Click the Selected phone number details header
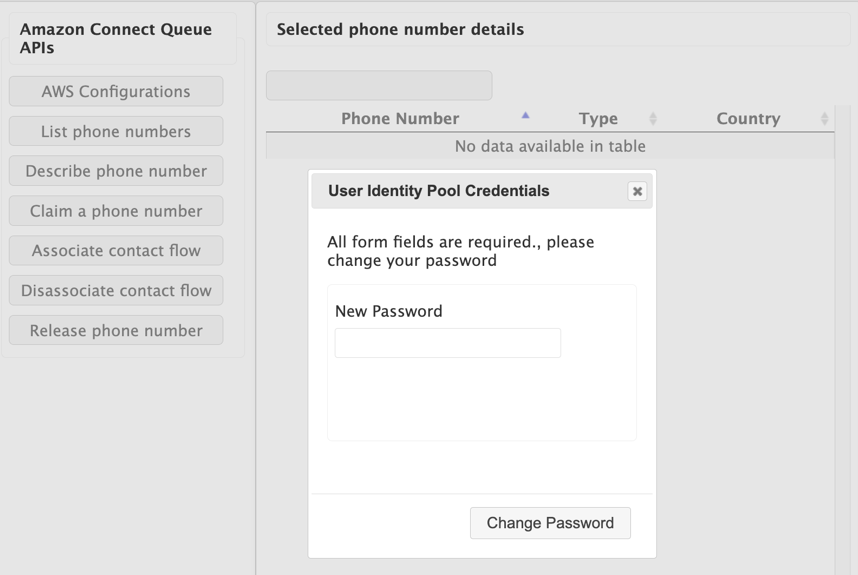The width and height of the screenshot is (858, 575). tap(400, 29)
